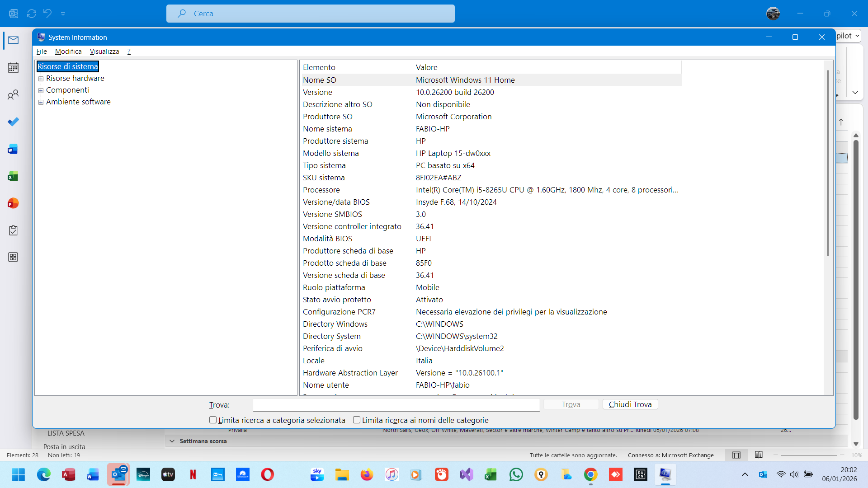Check Limita ricerca ai nomi delle categorie
Screen dimensions: 868x488
(357, 420)
